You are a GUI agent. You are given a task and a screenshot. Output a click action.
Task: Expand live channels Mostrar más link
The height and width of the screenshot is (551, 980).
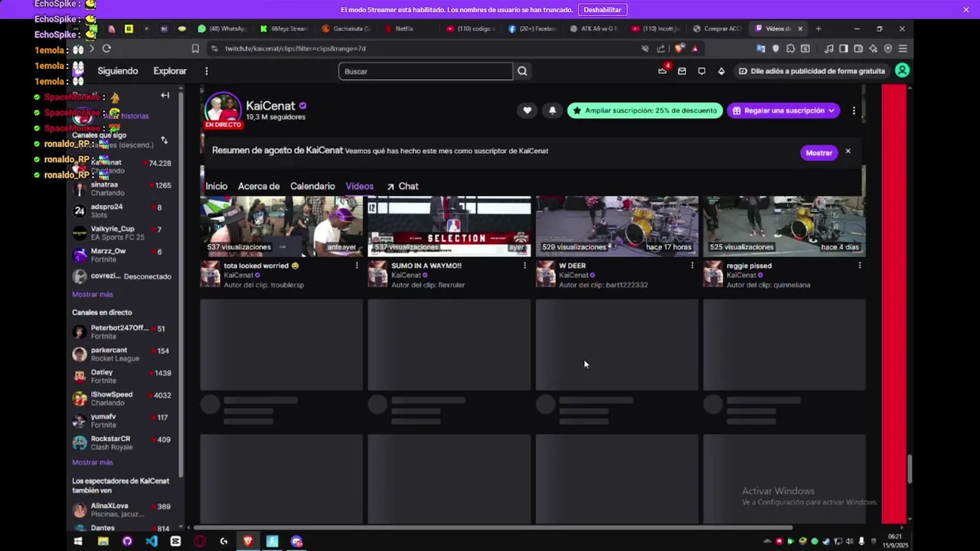tap(92, 462)
